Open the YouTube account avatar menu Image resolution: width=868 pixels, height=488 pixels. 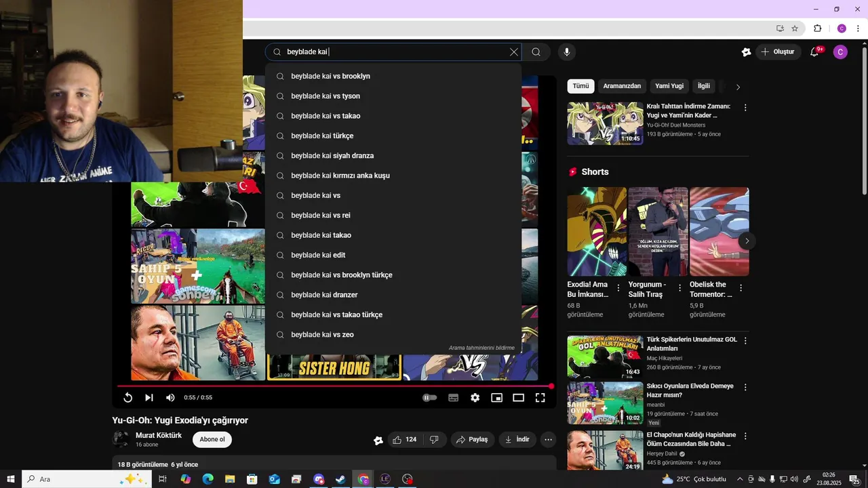(x=840, y=52)
